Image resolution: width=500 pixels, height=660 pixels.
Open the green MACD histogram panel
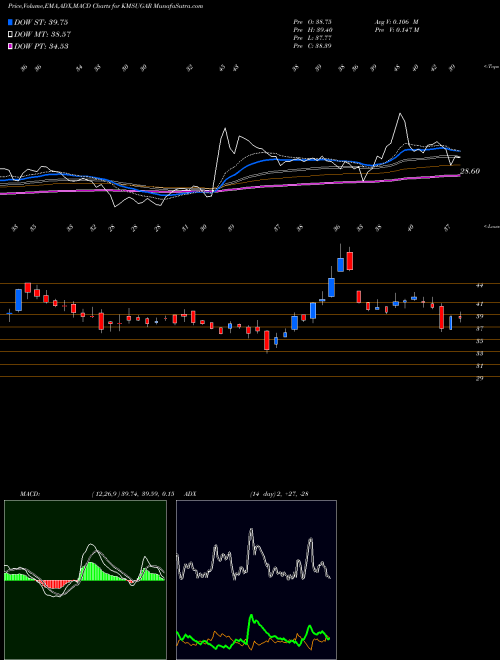point(85,580)
